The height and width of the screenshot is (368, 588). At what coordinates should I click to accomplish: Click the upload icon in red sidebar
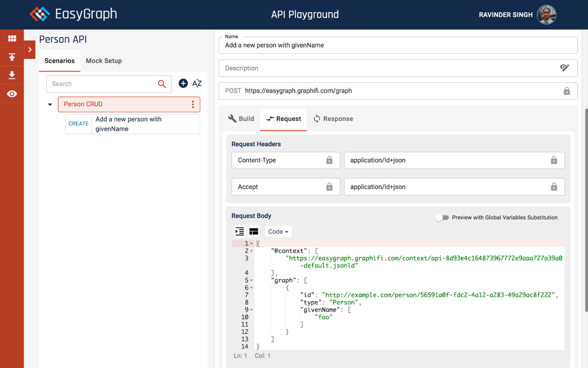click(x=12, y=57)
